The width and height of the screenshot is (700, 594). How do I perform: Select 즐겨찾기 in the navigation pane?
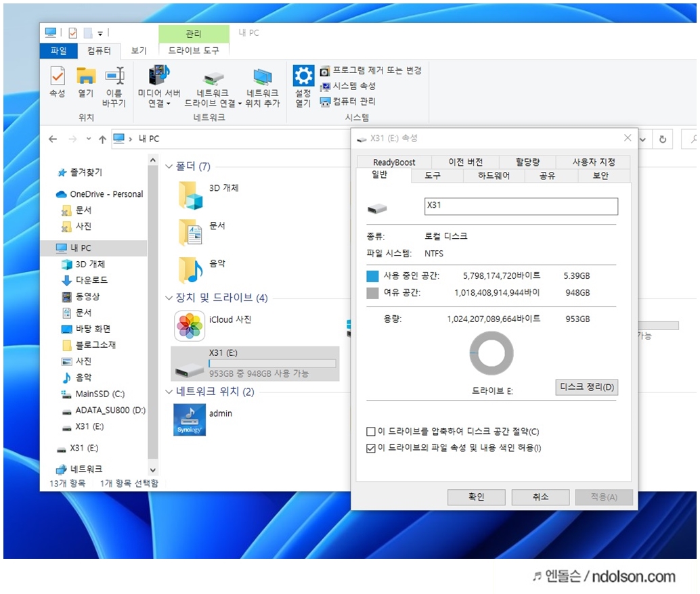(x=81, y=173)
